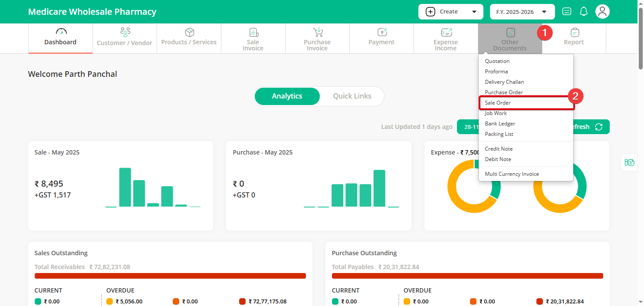Open the F.Y. 2025-2026 year selector
This screenshot has height=306, width=644.
point(522,12)
